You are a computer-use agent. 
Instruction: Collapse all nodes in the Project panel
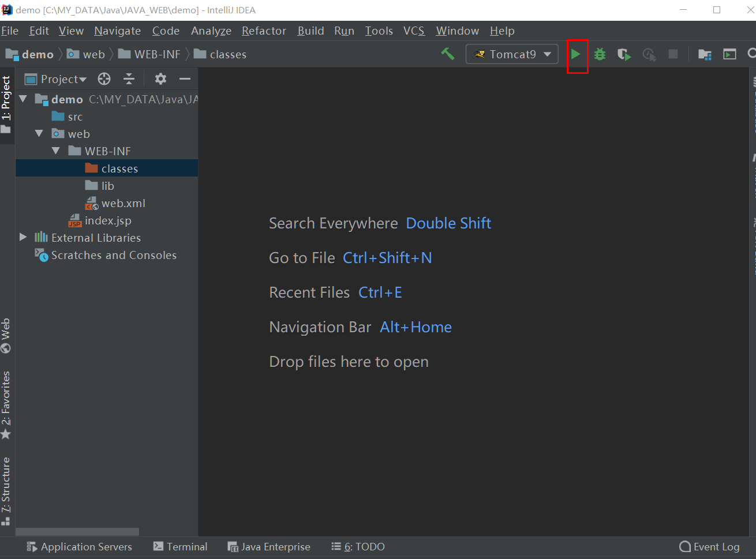coord(129,79)
